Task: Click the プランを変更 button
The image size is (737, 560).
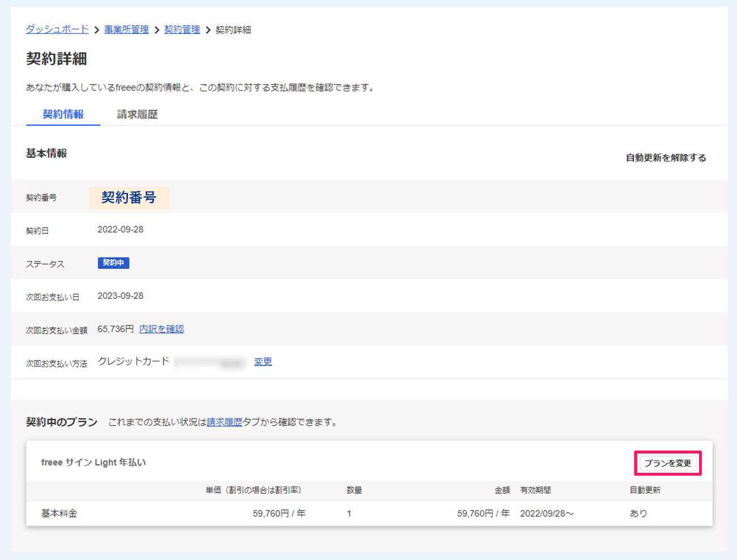Action: pyautogui.click(x=668, y=463)
